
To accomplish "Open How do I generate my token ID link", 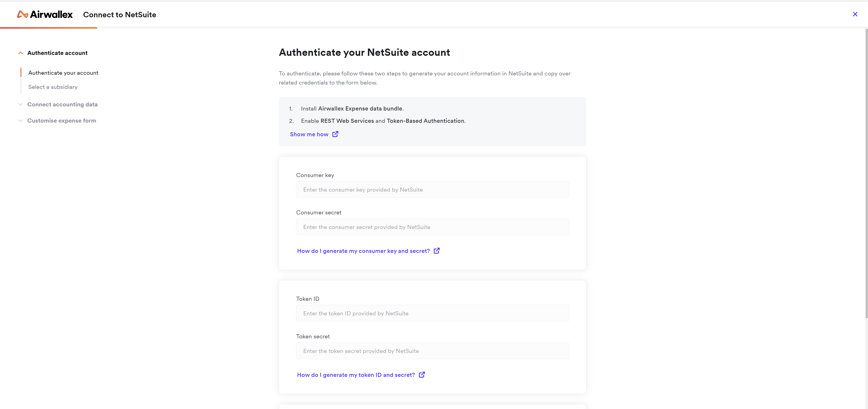I will pos(356,375).
